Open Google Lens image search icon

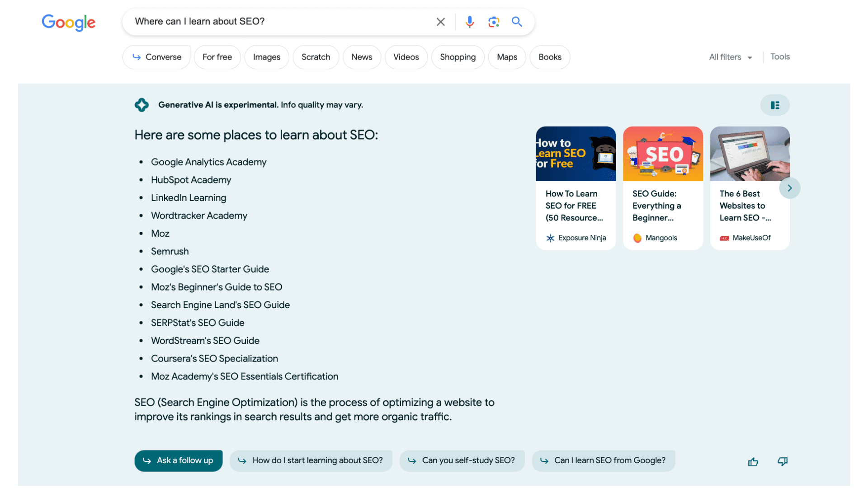(493, 22)
